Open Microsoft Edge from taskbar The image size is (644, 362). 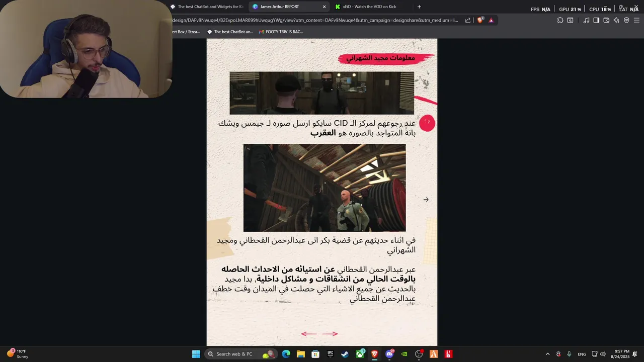coord(286,354)
